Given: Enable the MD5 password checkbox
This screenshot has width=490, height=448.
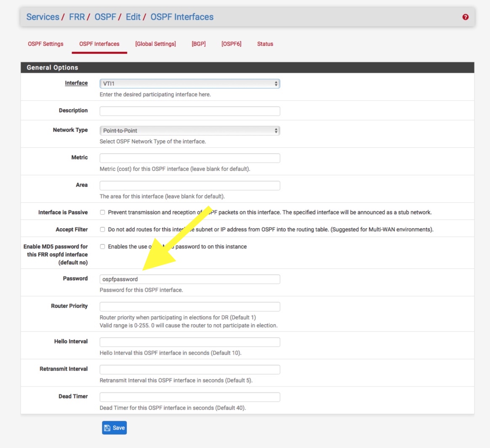Looking at the screenshot, I should point(102,247).
